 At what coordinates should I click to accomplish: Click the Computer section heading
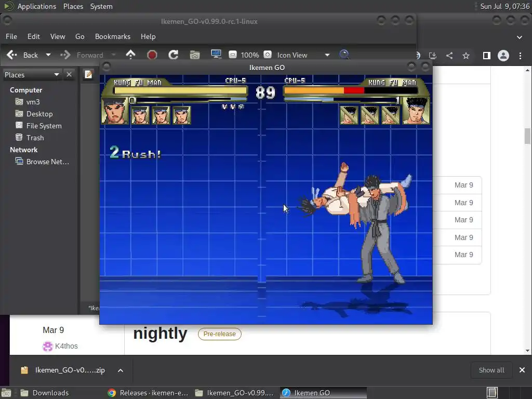point(26,90)
